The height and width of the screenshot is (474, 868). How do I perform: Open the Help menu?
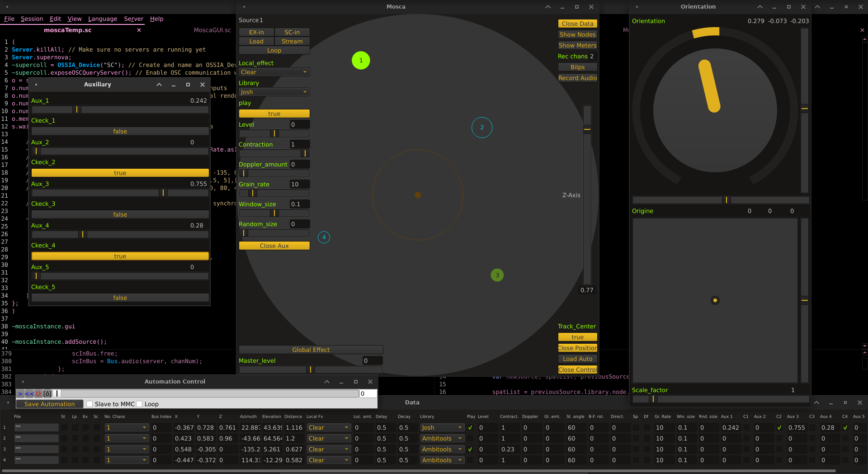click(x=156, y=19)
